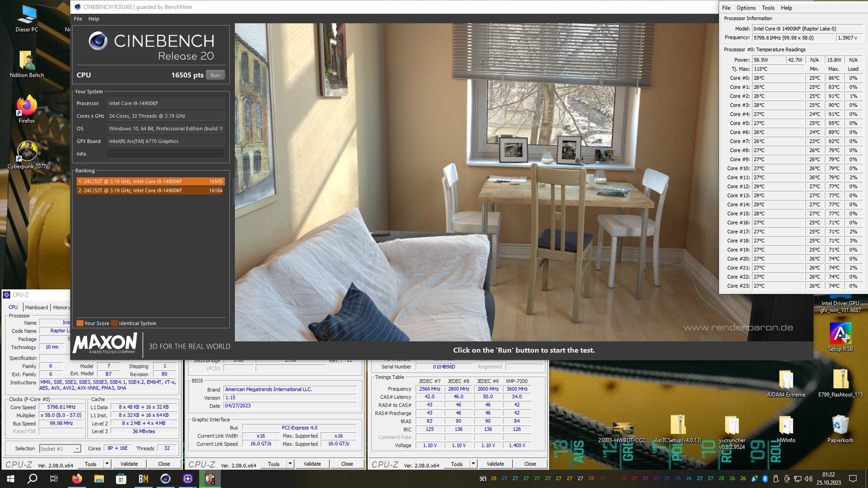Open the notification center icon
This screenshot has width=868, height=488.
(x=853, y=479)
